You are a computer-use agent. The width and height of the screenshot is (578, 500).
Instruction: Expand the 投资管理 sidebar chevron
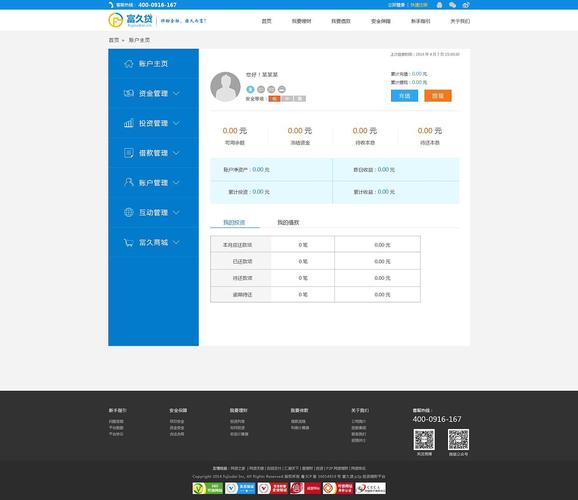pos(176,123)
